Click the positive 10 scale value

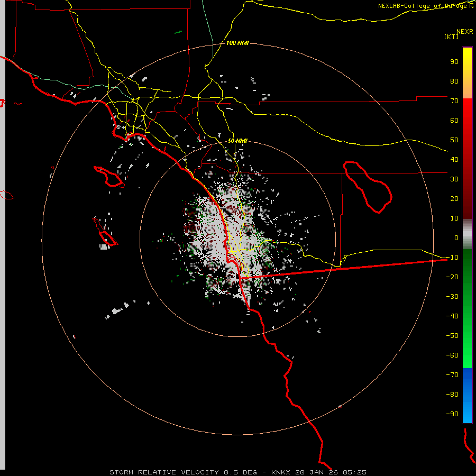point(454,218)
